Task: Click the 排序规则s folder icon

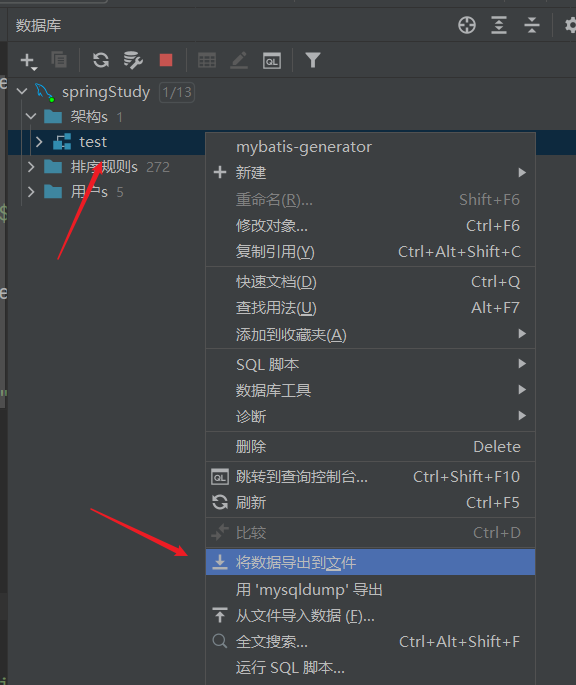Action: 53,166
